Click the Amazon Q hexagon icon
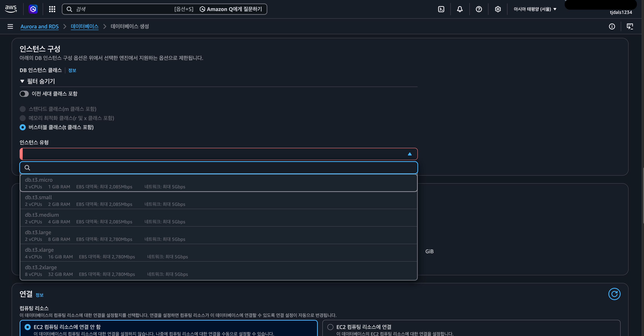Image resolution: width=644 pixels, height=336 pixels. tap(33, 9)
